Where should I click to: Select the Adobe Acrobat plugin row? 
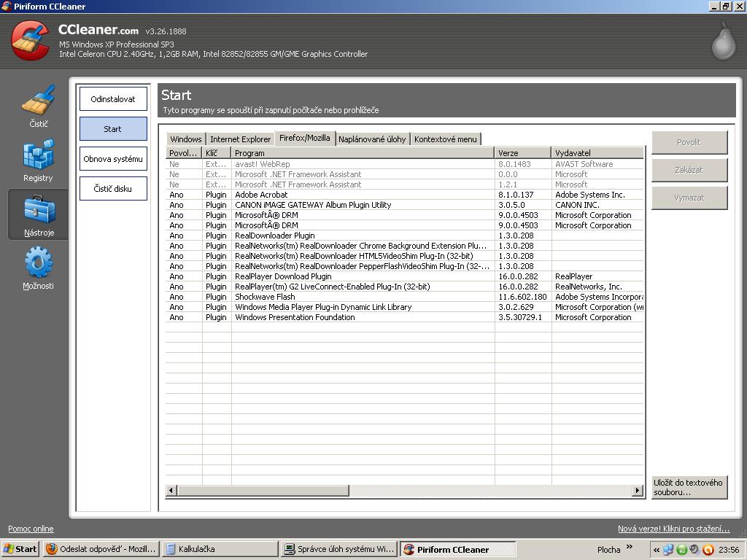404,195
